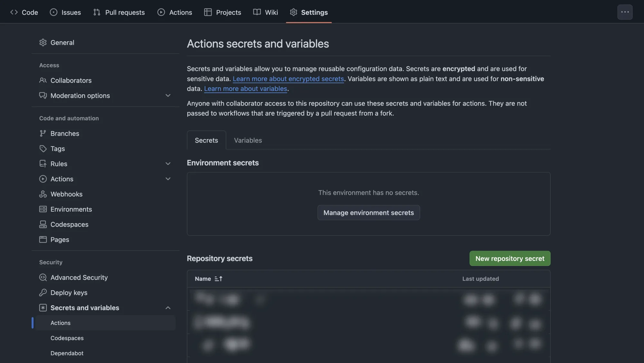Click Manage environment secrets button
This screenshot has height=363, width=644.
[x=368, y=213]
